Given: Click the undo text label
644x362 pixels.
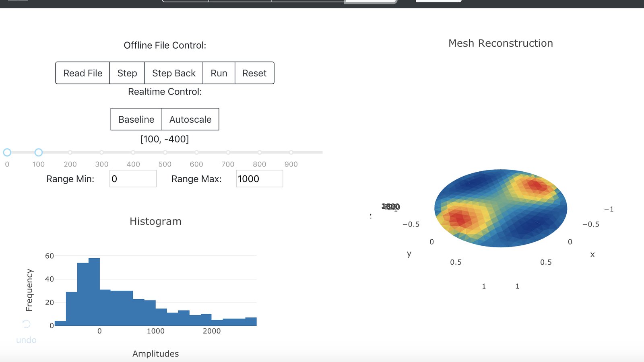Looking at the screenshot, I should [26, 340].
